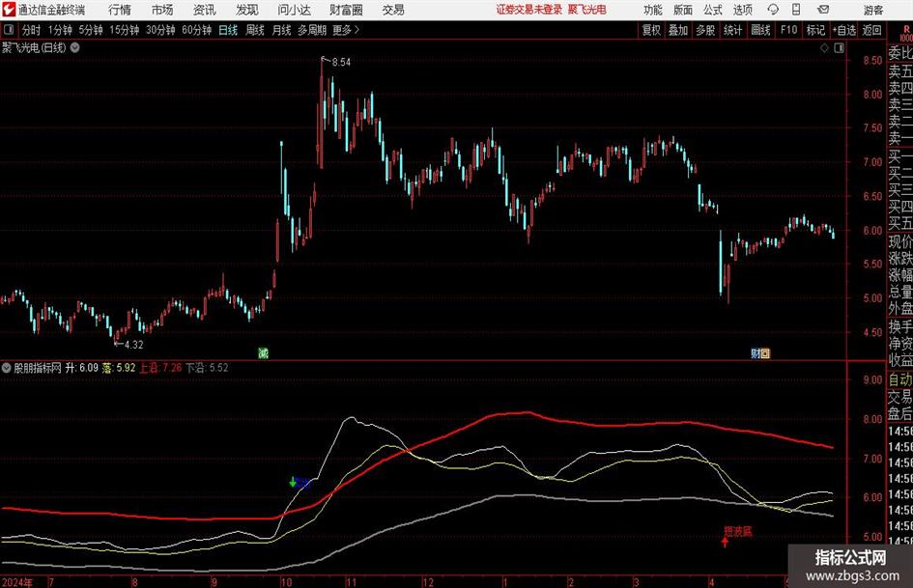Image resolution: width=913 pixels, height=588 pixels.
Task: Click the 现价 row in side panel
Action: click(900, 241)
